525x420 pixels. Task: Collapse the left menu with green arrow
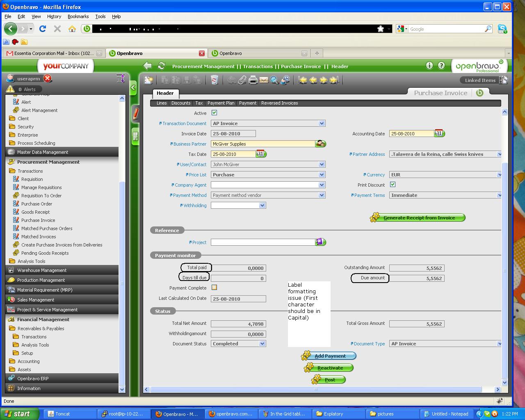(133, 87)
